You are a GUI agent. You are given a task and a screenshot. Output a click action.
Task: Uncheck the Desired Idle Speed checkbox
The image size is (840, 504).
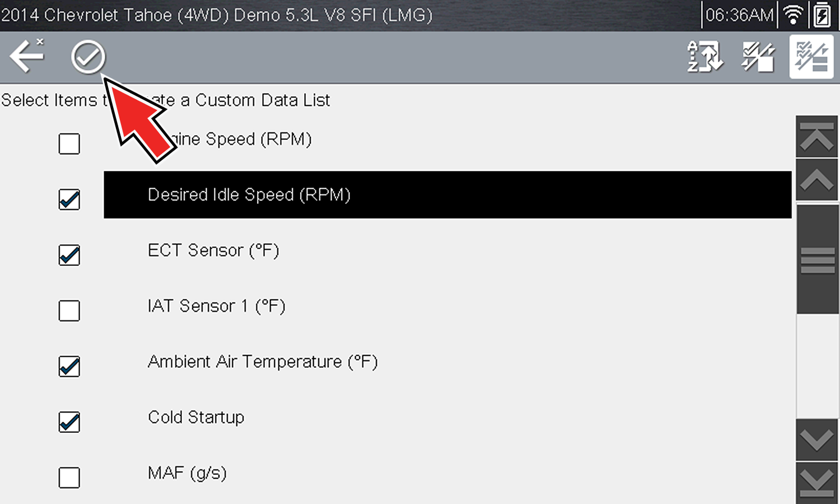point(69,199)
